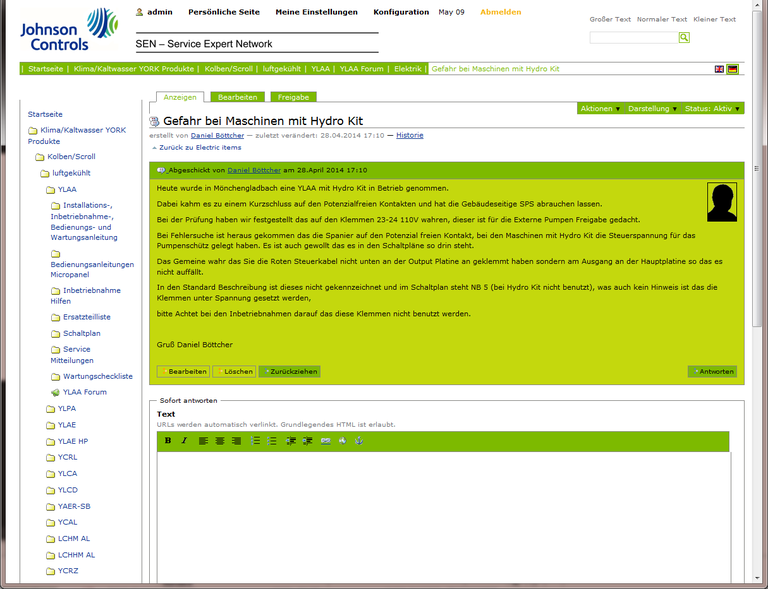Click the first of the two indent icons
The height and width of the screenshot is (589, 768).
(x=291, y=441)
